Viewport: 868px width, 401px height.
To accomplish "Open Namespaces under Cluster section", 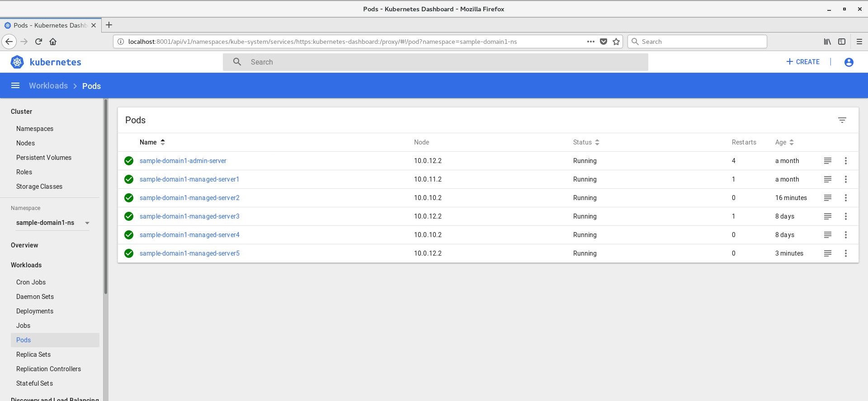I will (35, 129).
